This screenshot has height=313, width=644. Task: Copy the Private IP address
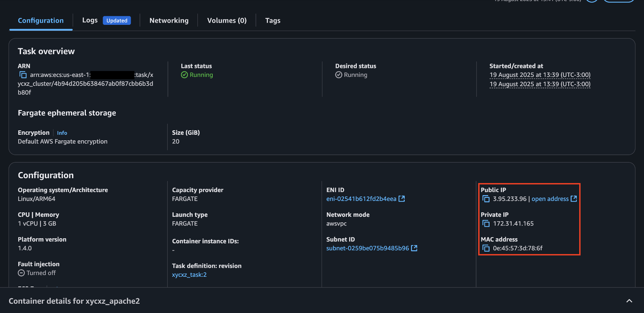point(486,224)
